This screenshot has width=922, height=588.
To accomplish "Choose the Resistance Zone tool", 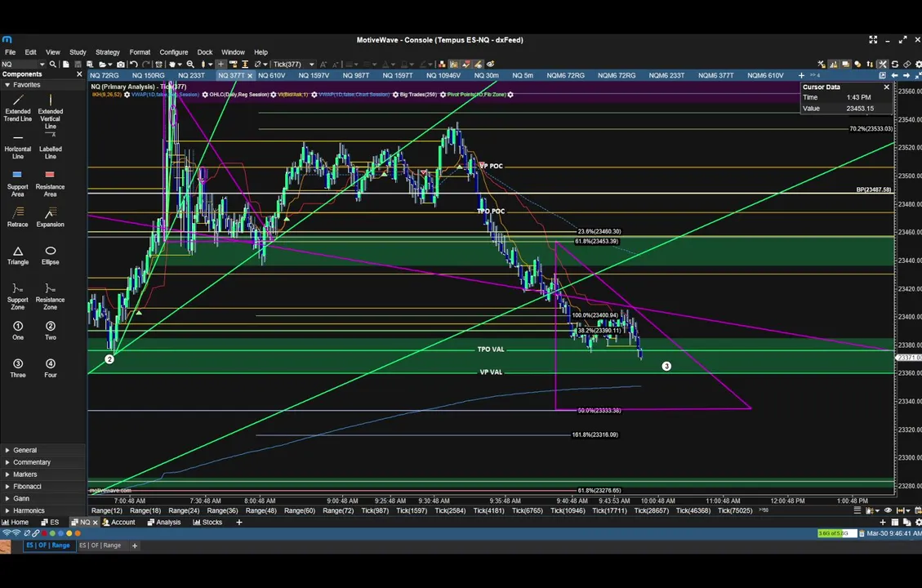I will (x=51, y=296).
